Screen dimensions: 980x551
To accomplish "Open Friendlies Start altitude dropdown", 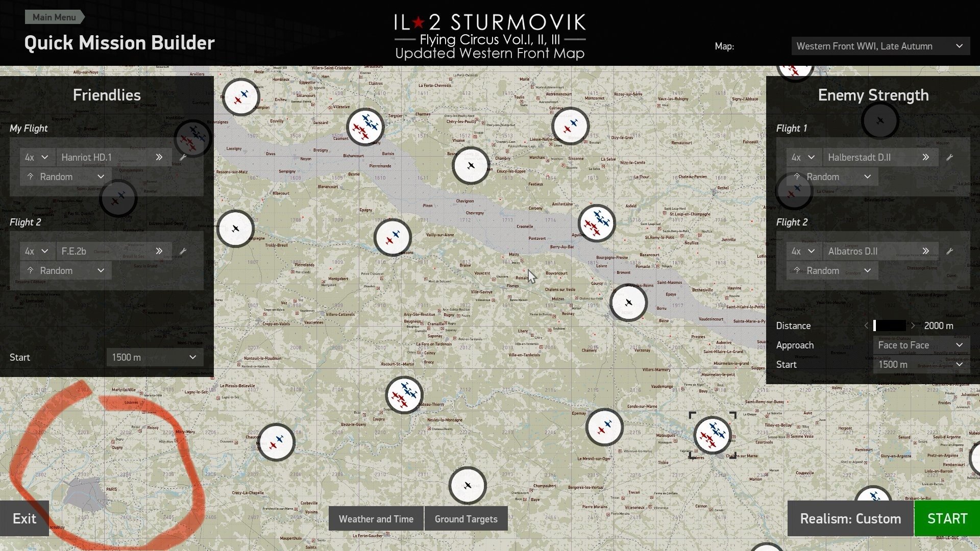I will 155,358.
